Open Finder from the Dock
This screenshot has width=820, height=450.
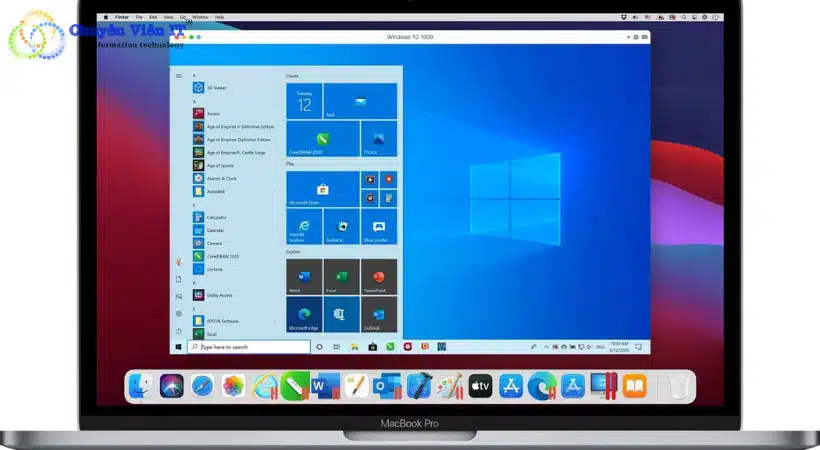tap(140, 386)
